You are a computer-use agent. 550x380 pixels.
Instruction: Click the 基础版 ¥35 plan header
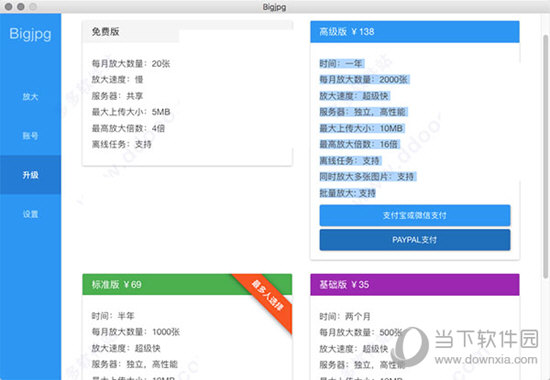click(415, 284)
